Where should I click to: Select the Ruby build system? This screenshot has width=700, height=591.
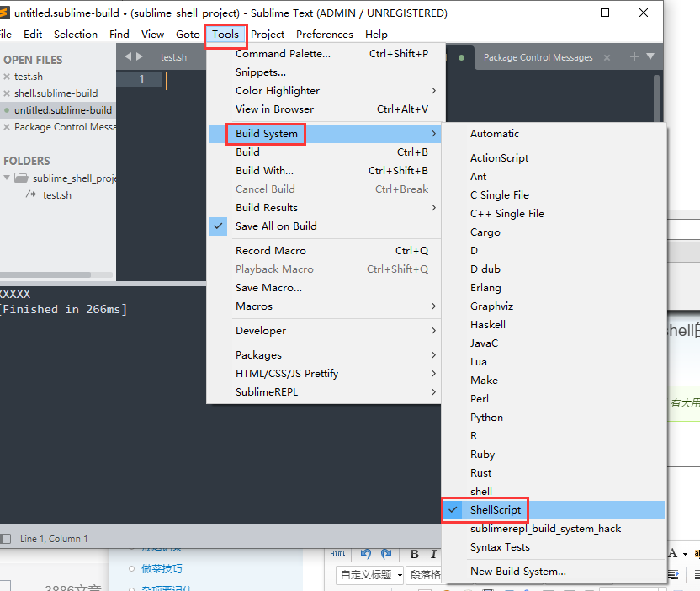(x=554, y=455)
